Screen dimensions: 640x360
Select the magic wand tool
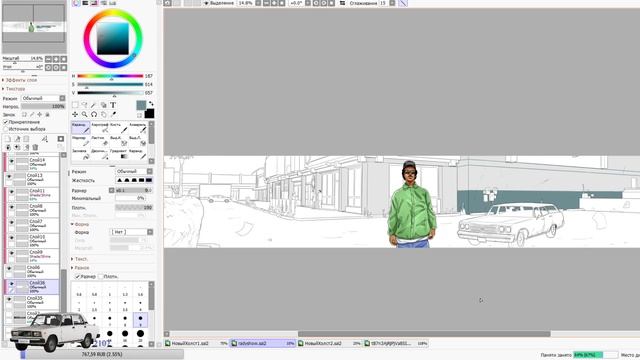tap(94, 105)
